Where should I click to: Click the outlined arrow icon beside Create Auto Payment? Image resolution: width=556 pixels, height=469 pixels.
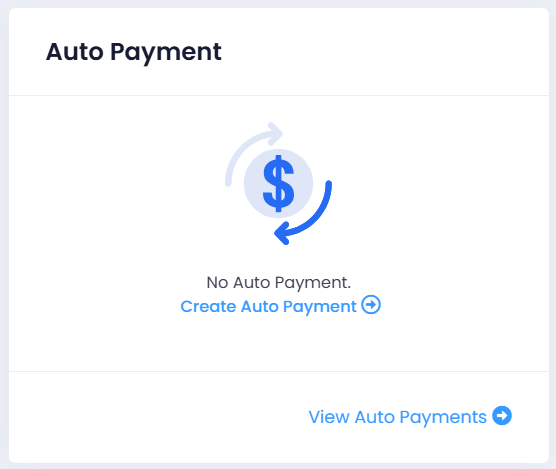pos(371,305)
